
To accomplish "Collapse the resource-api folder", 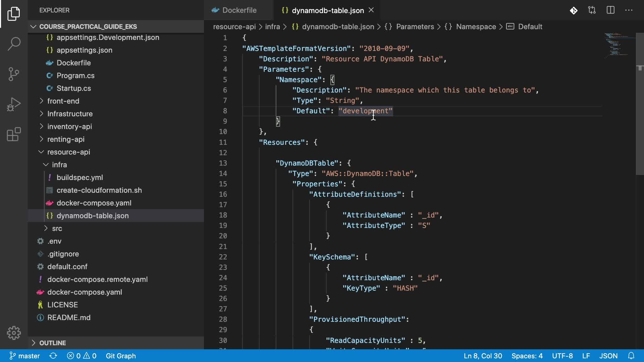I will tap(68, 152).
